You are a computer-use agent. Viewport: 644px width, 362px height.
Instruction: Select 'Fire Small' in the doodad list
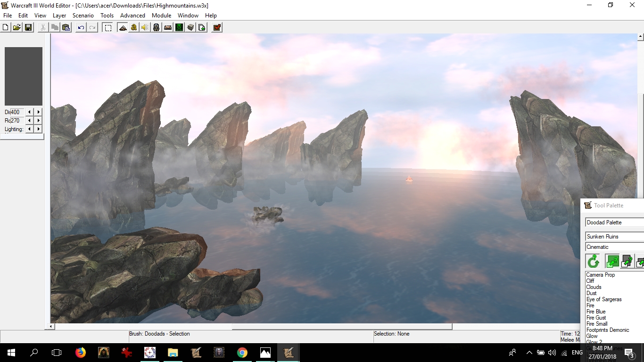tap(597, 324)
